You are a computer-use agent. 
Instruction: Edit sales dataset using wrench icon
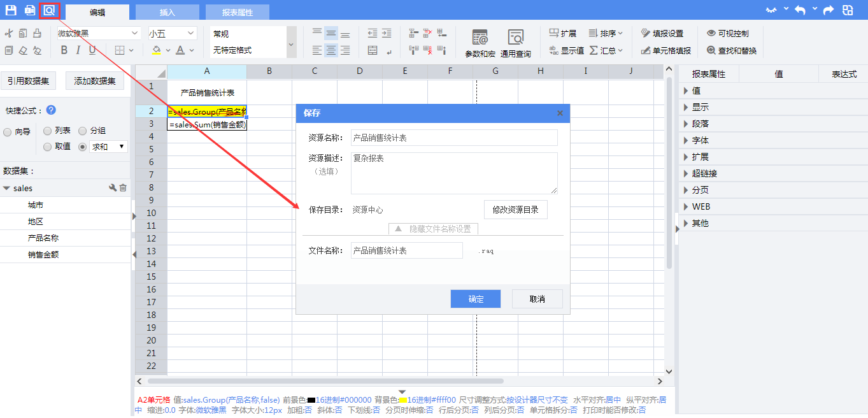113,188
